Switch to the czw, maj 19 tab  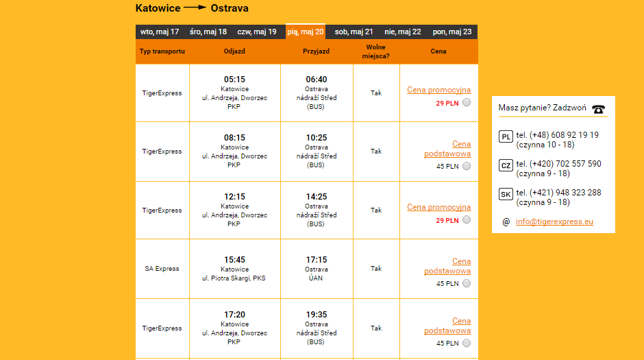257,32
